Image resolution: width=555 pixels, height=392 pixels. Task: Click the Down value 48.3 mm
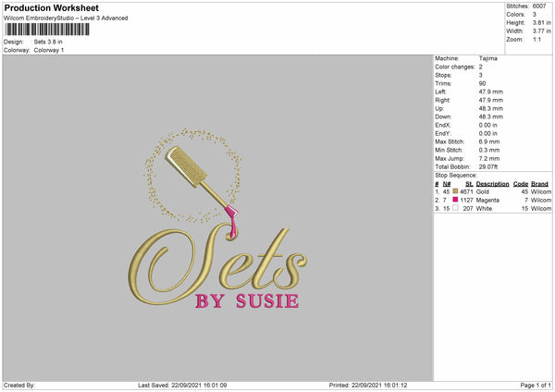click(490, 116)
